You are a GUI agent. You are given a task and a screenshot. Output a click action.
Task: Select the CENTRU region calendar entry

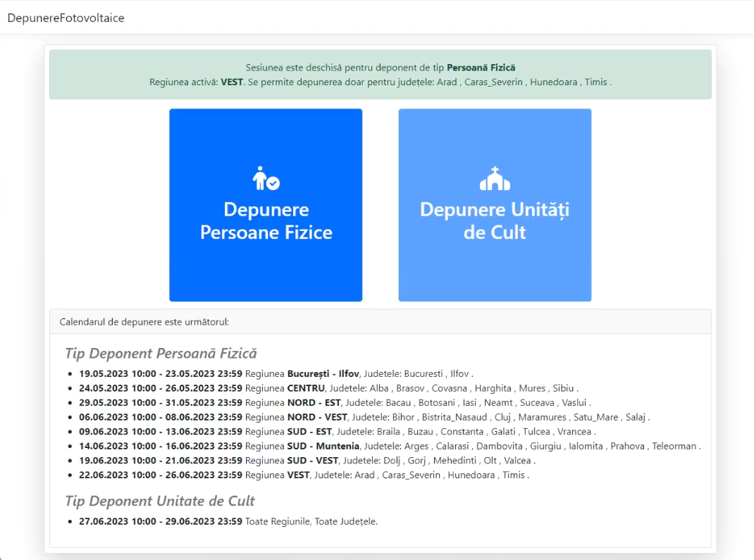328,388
